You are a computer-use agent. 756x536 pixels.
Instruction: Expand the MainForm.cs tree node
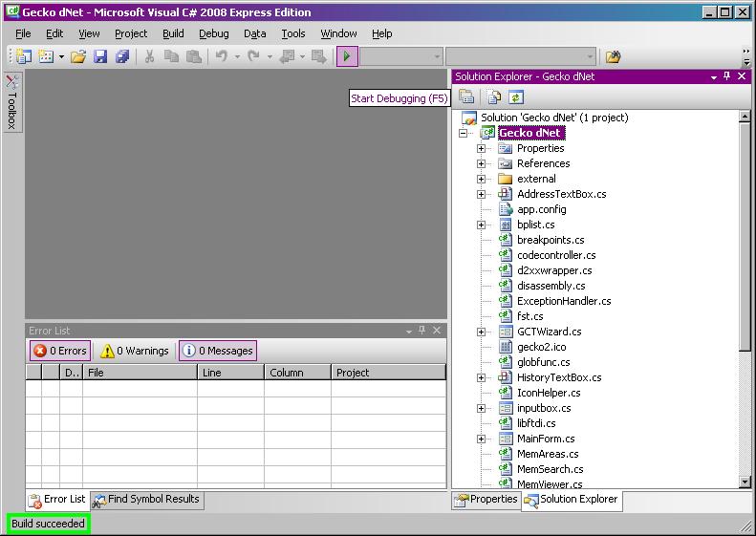click(482, 439)
